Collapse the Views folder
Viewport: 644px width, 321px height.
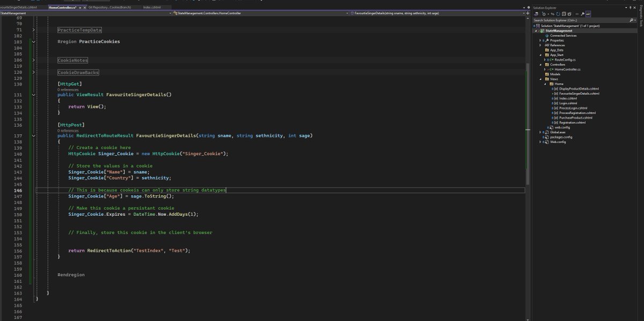[541, 79]
